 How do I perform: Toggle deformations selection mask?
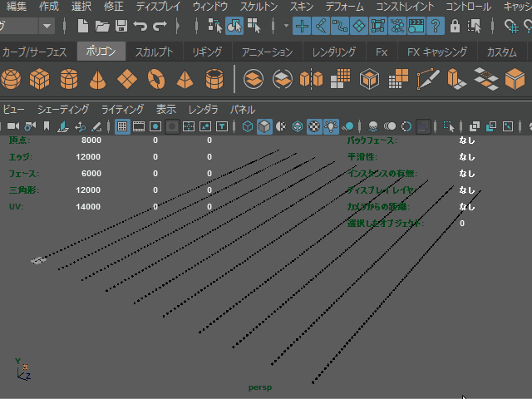(378, 26)
